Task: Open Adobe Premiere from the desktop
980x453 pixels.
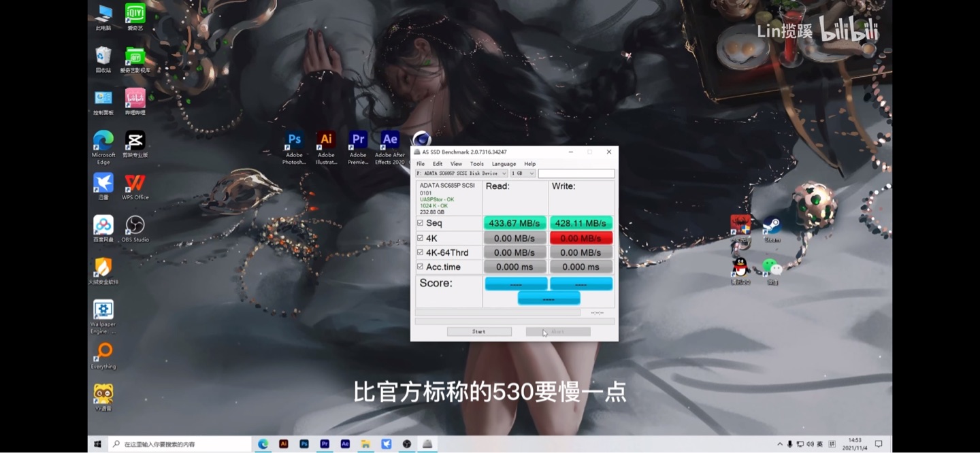Action: point(358,147)
